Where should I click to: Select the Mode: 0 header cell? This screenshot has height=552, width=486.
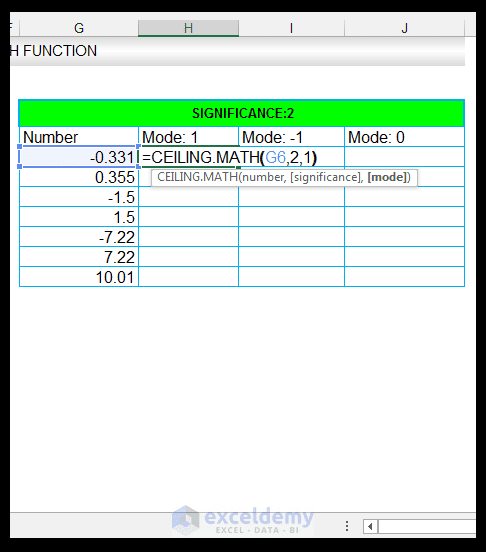coord(404,137)
